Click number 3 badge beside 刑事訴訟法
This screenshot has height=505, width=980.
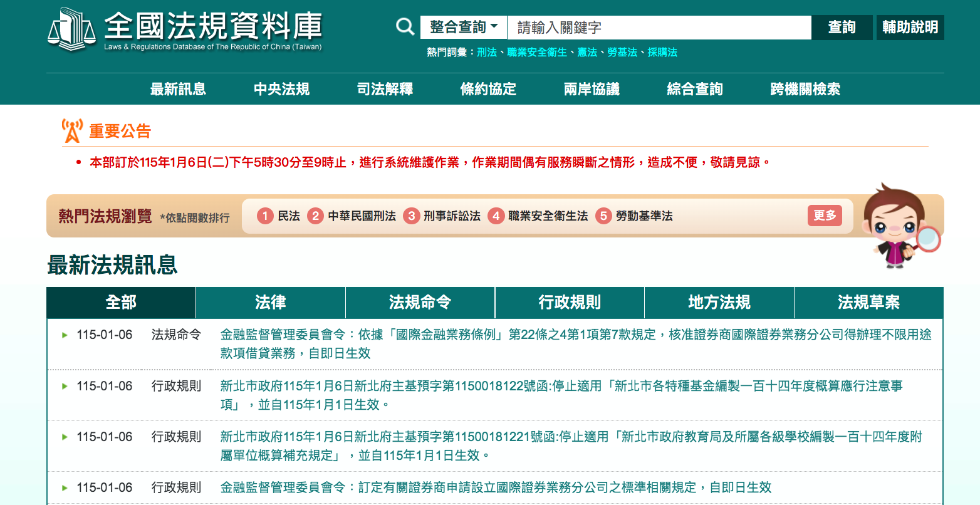pyautogui.click(x=411, y=216)
